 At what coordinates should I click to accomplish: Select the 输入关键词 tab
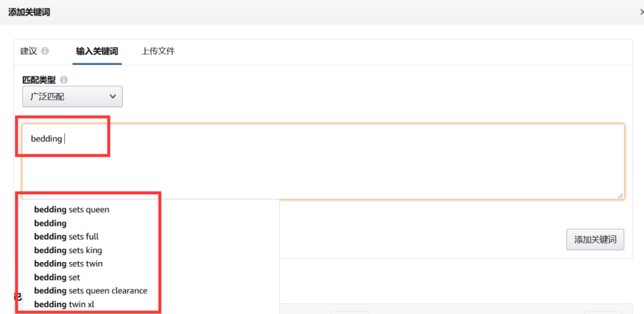tap(97, 51)
